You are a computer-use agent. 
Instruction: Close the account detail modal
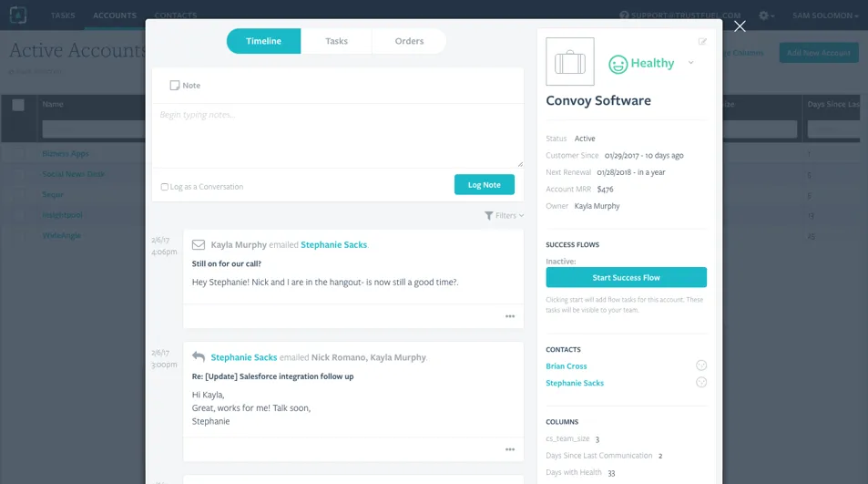[740, 26]
